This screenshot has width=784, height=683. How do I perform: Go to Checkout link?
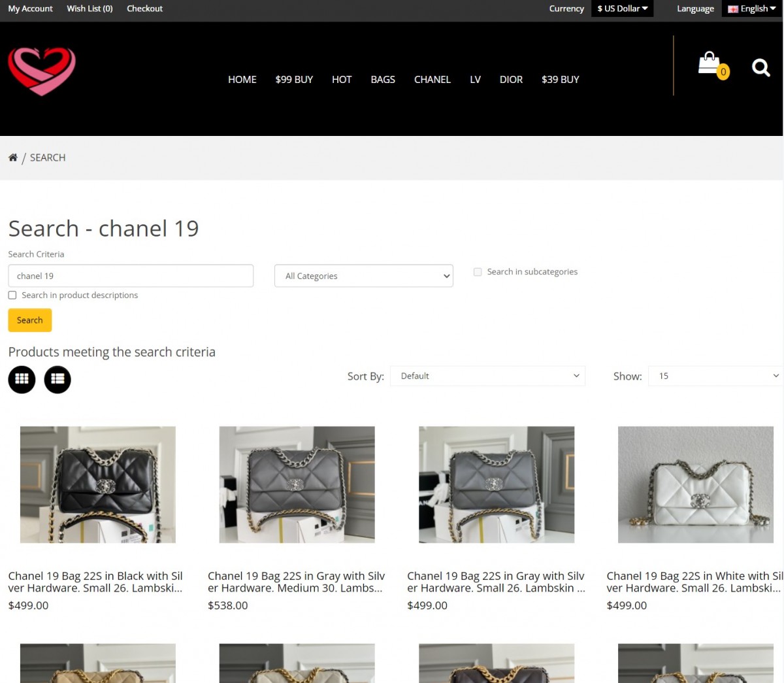pos(144,8)
